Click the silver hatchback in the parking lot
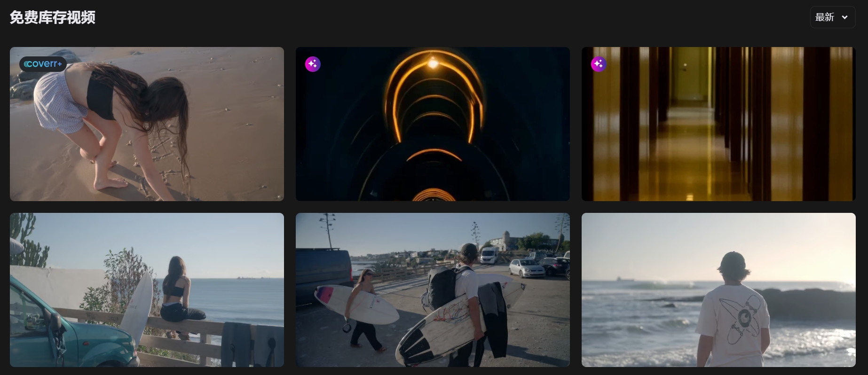This screenshot has height=375, width=868. (526, 268)
